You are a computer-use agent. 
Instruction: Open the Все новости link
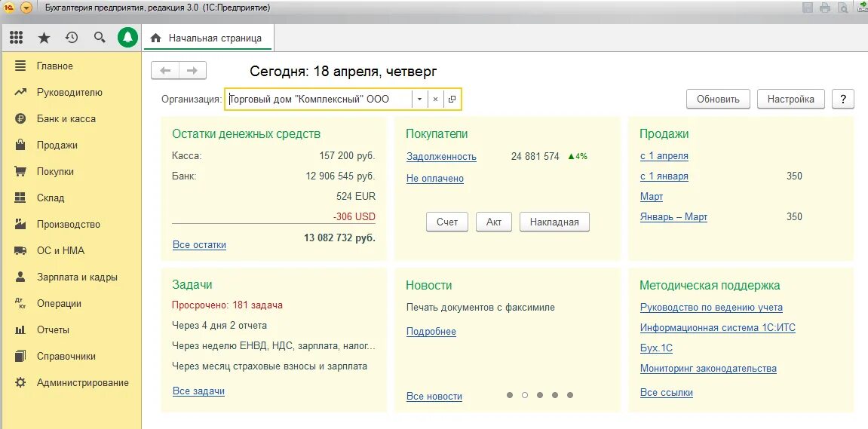pos(434,397)
